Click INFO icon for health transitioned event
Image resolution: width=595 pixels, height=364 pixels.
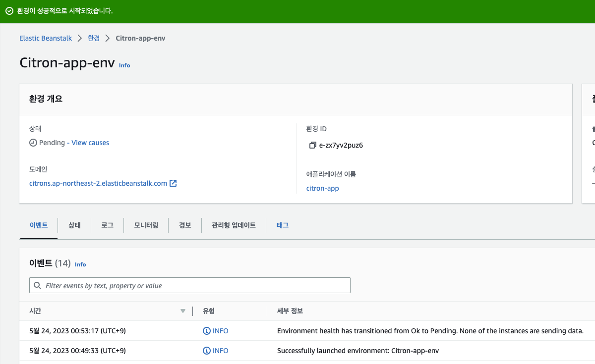coord(207,331)
